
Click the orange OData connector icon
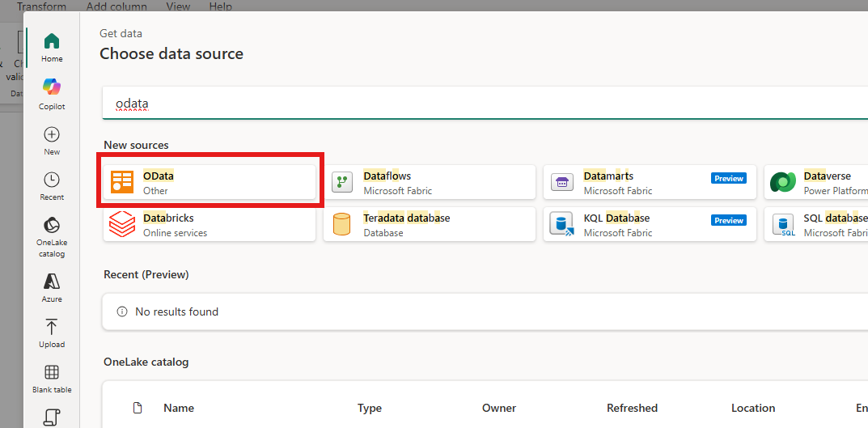(x=122, y=182)
